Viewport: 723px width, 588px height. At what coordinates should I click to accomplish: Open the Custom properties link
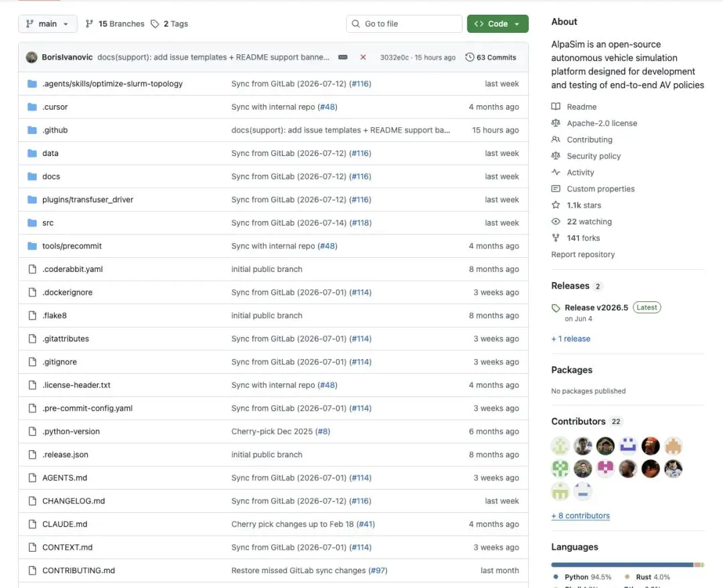(x=600, y=189)
